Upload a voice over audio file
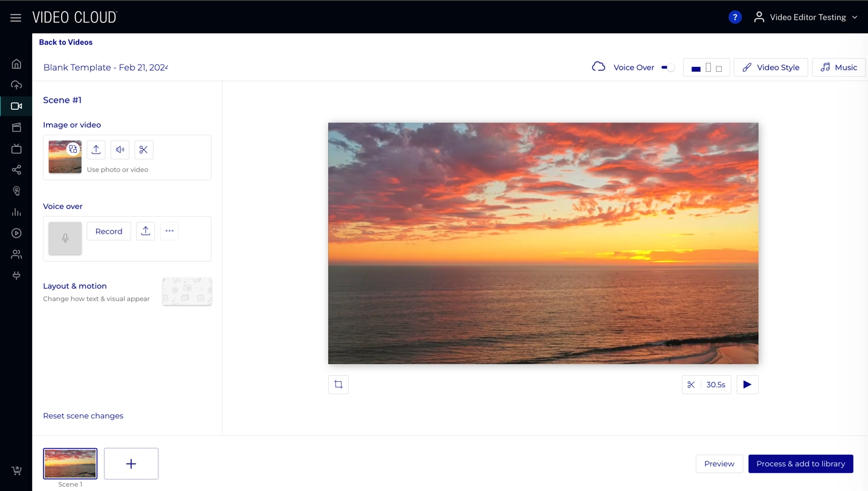Screen dimensions: 868x491 pos(146,231)
